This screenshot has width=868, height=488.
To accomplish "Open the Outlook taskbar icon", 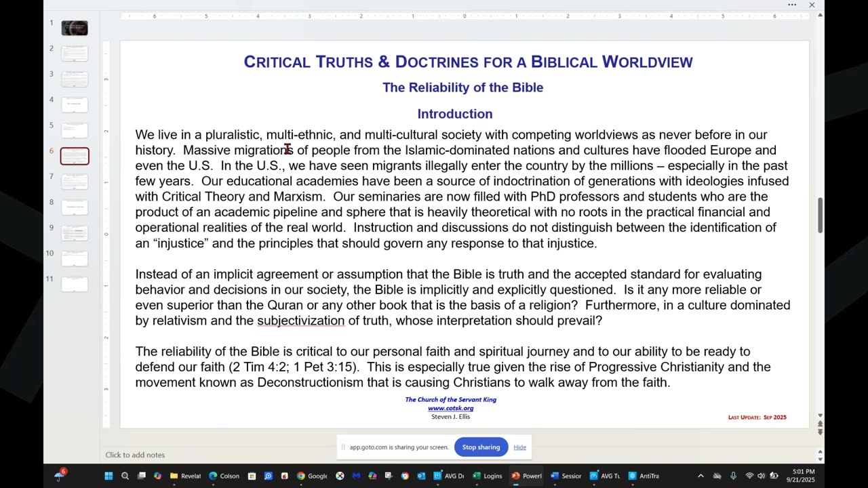I will (421, 476).
